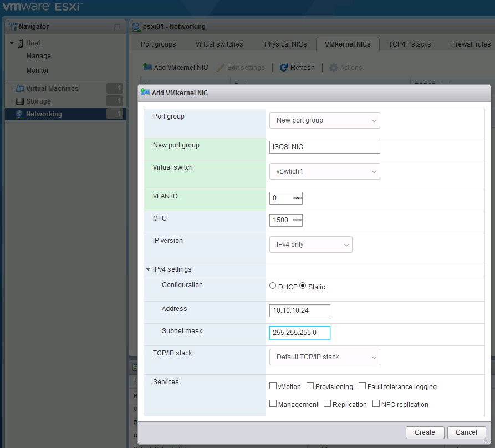This screenshot has height=448, width=495.
Task: Click the Refresh arrow icon
Action: point(283,68)
